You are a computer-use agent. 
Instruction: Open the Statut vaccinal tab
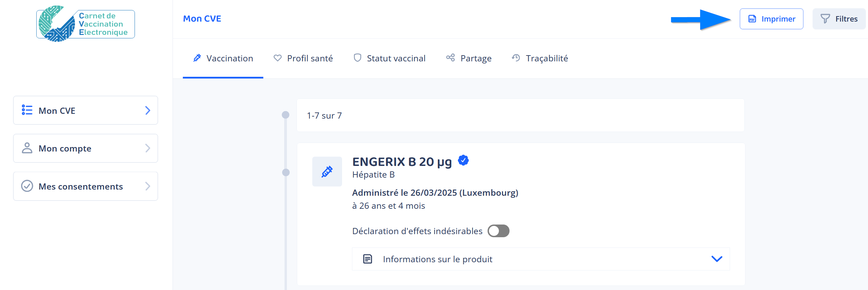click(389, 58)
